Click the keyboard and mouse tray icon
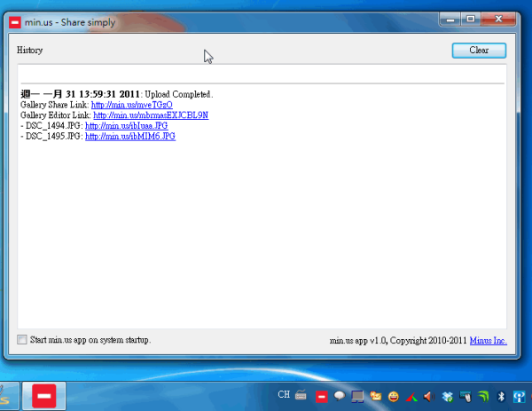532x411 pixels. [x=465, y=397]
